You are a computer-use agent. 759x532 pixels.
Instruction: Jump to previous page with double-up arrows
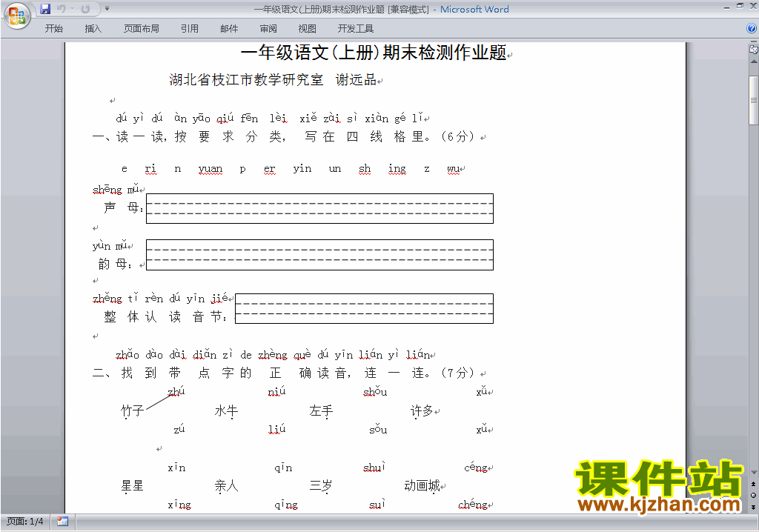point(754,484)
